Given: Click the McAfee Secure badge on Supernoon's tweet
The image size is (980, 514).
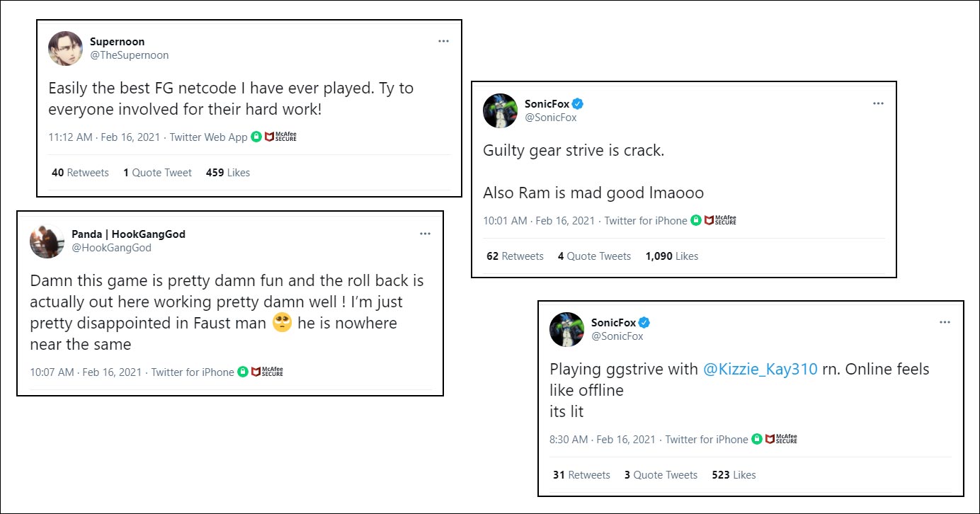Looking at the screenshot, I should pyautogui.click(x=280, y=137).
